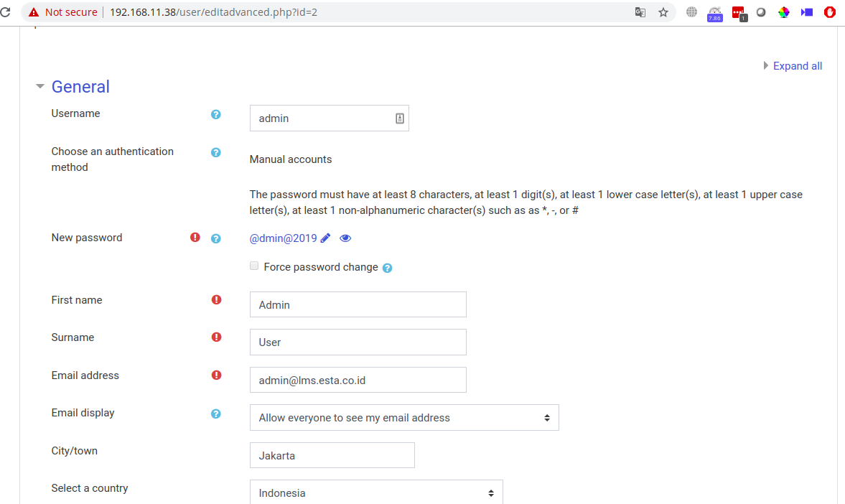This screenshot has height=504, width=845.
Task: Open Username help tooltip
Action: click(215, 114)
